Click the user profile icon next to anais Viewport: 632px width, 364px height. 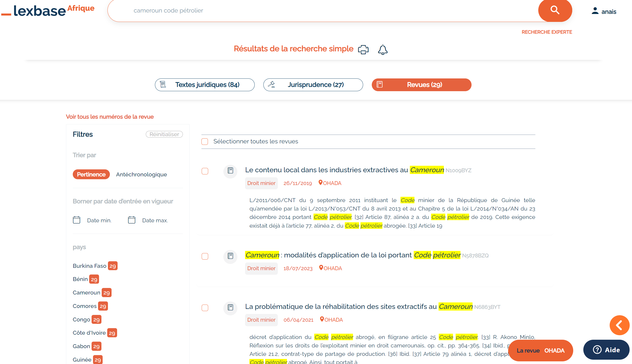(595, 11)
